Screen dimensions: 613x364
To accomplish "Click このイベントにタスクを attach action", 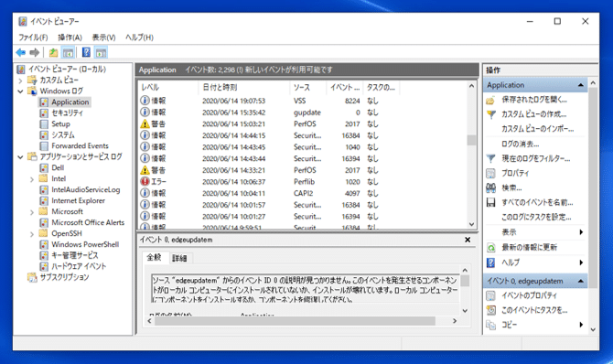I will coord(534,310).
